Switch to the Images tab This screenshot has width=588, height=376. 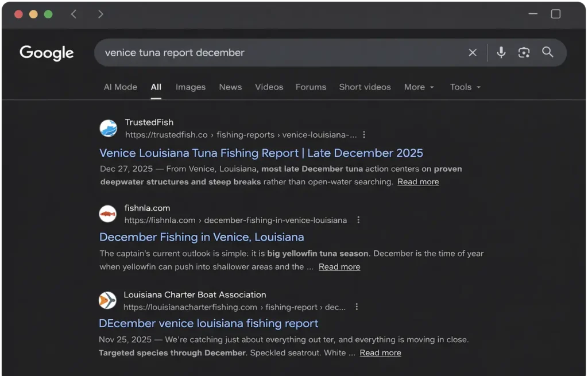pyautogui.click(x=190, y=87)
